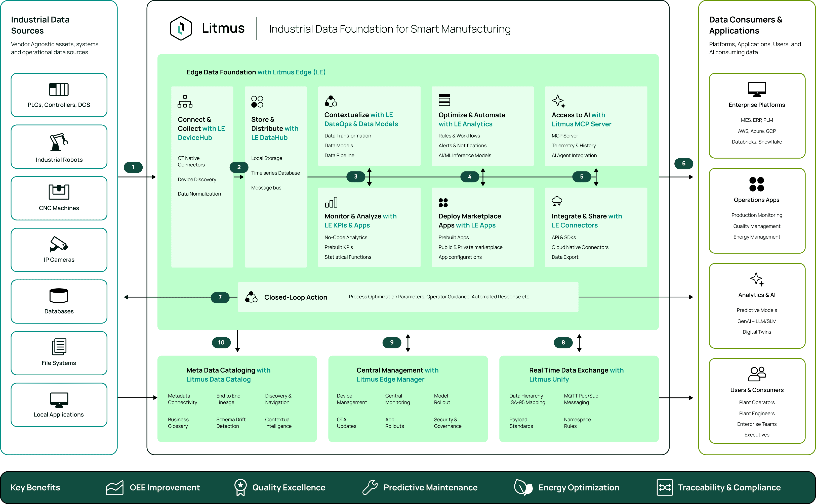Click AI Agent Integration item
The image size is (816, 504).
click(x=574, y=155)
